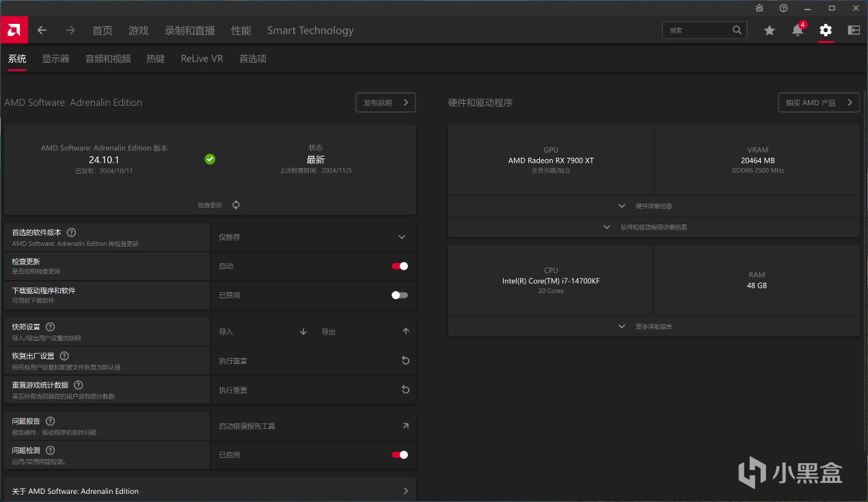
Task: Click help icon beside 问题报告
Action: (x=50, y=421)
